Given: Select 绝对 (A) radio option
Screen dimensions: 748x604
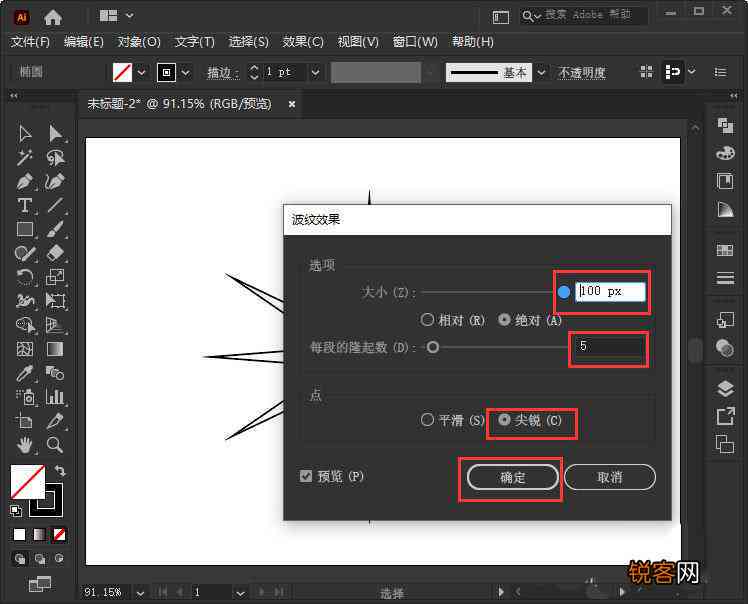Looking at the screenshot, I should (x=530, y=320).
